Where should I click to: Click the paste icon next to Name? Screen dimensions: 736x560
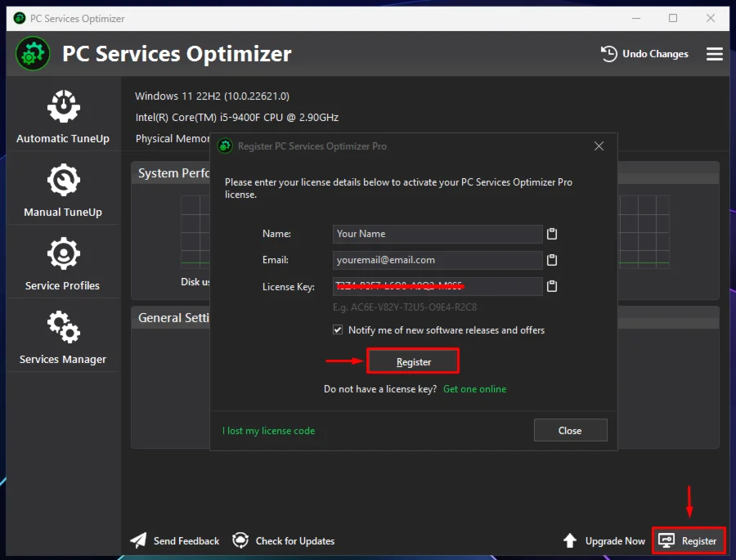tap(552, 234)
